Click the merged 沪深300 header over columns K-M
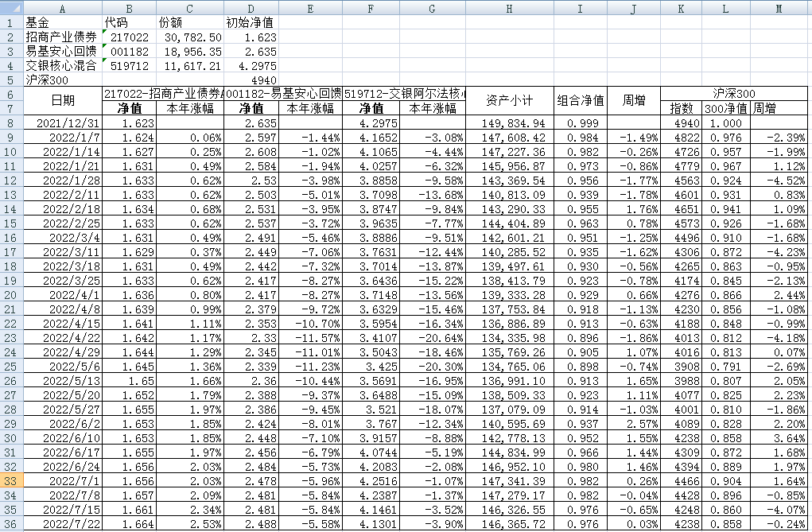Viewport: 812px width, 532px height. coord(734,94)
